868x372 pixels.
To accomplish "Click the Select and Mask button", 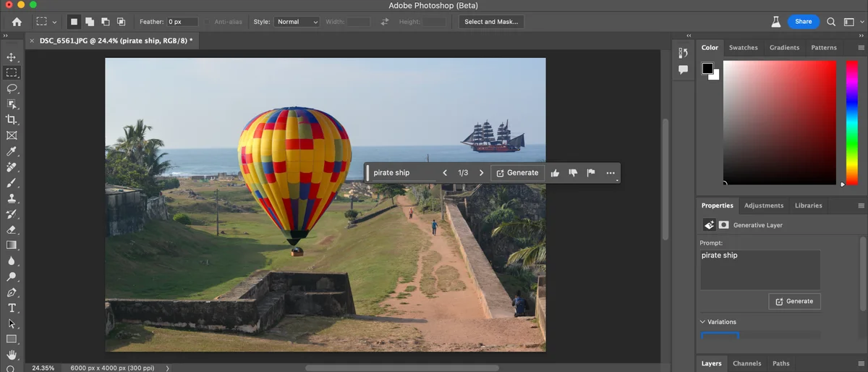I will coord(491,22).
